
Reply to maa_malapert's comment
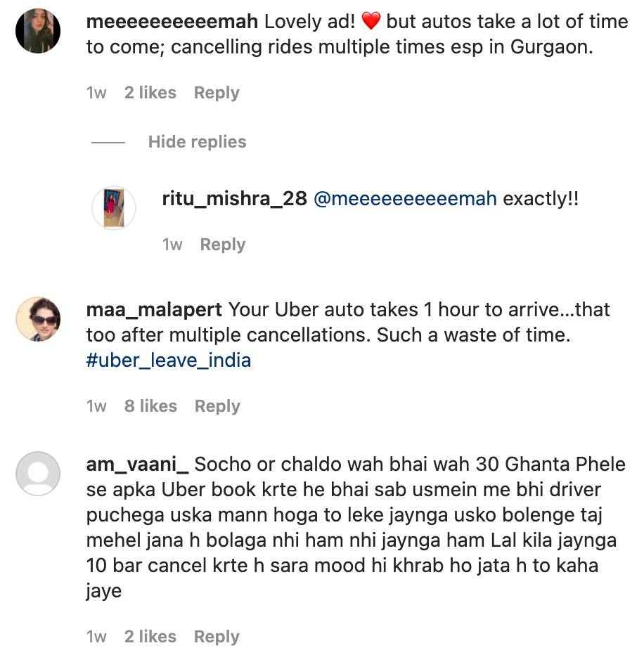point(217,406)
